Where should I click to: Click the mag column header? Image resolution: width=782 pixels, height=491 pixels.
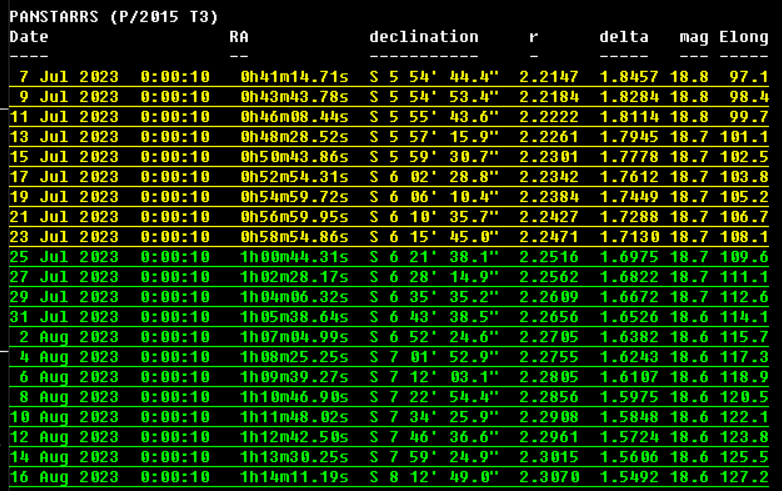click(x=694, y=37)
